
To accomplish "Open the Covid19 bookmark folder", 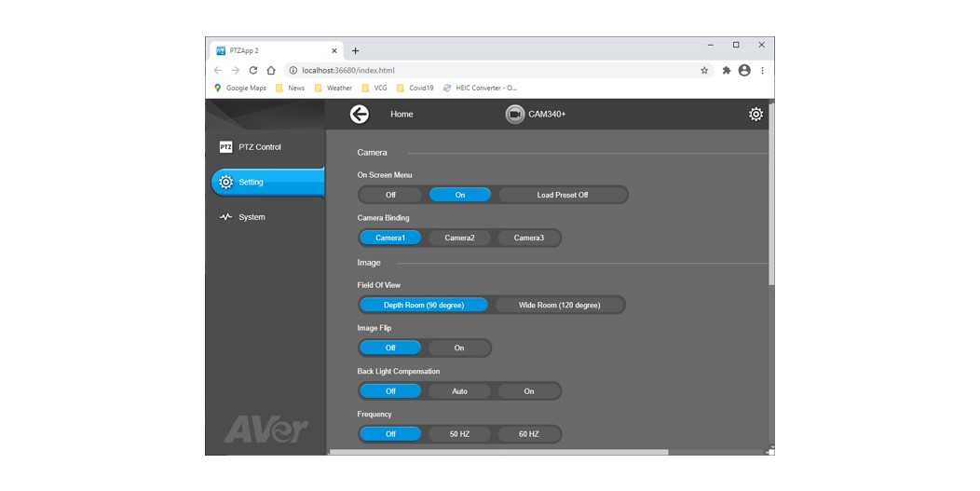I will (415, 89).
